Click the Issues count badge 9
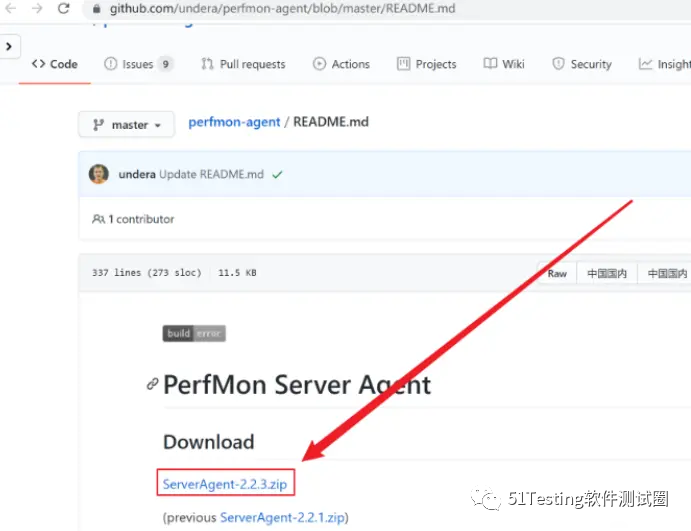The width and height of the screenshot is (691, 531). (x=165, y=64)
